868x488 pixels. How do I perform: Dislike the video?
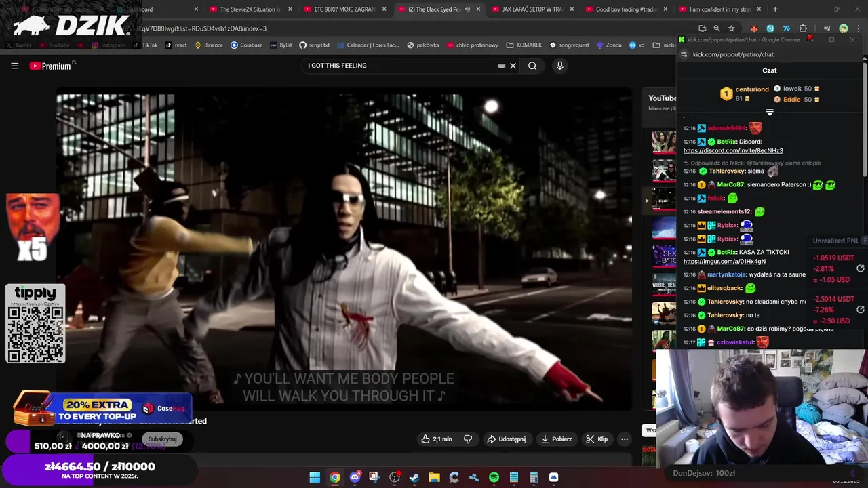(x=468, y=439)
